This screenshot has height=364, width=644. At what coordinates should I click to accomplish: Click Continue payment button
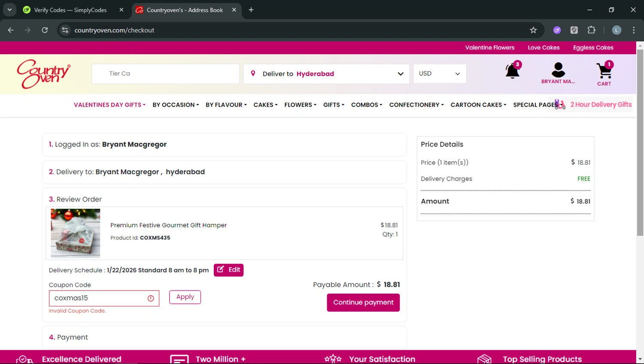363,303
